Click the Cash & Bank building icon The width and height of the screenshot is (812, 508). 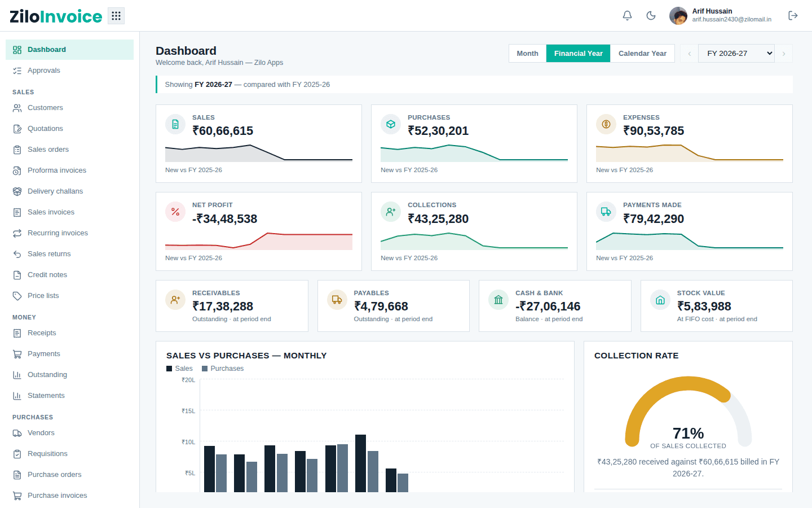pos(498,300)
